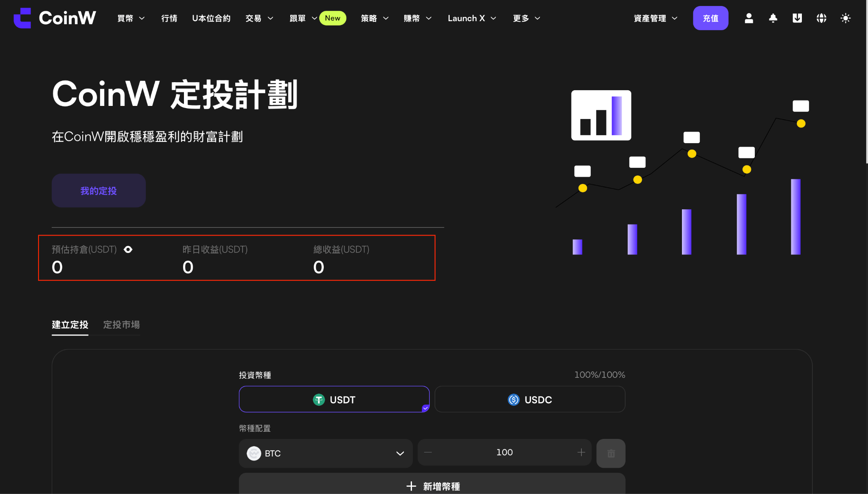The width and height of the screenshot is (868, 494).
Task: Click the trash icon in BTC row
Action: point(611,453)
